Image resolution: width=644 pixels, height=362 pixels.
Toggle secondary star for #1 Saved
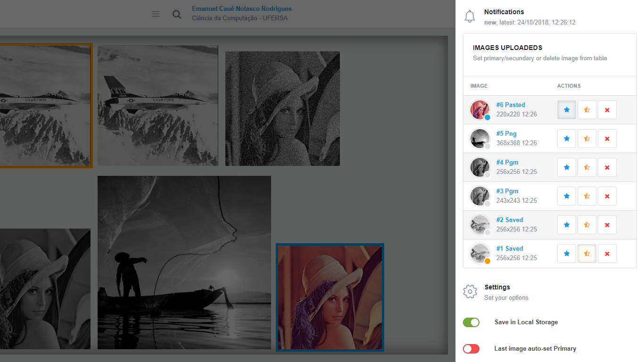587,254
